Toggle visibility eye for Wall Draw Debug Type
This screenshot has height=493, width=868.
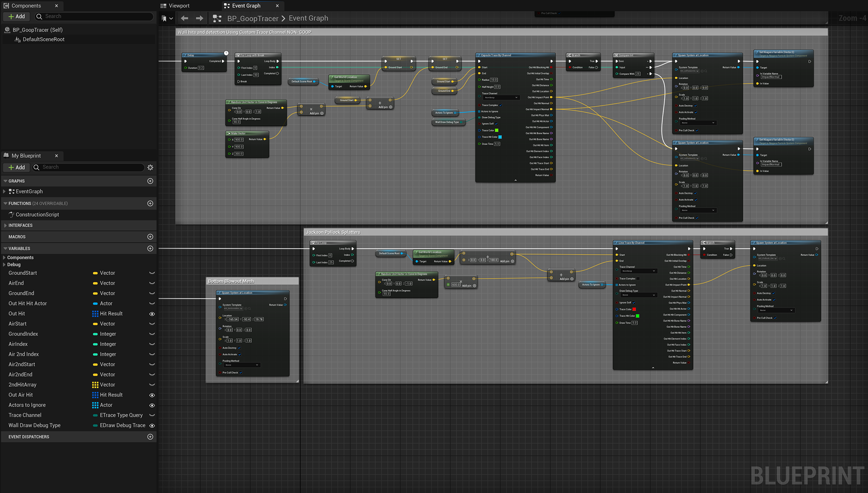click(152, 426)
